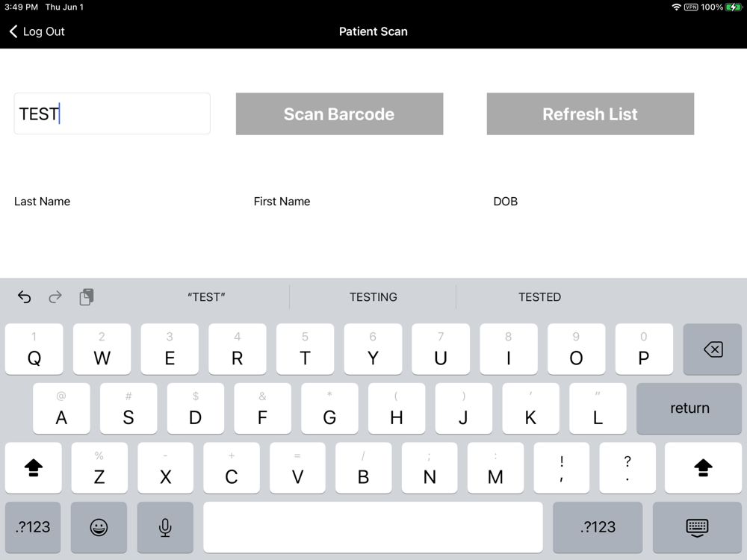
Task: Focus the patient search field containing TEST
Action: click(112, 113)
